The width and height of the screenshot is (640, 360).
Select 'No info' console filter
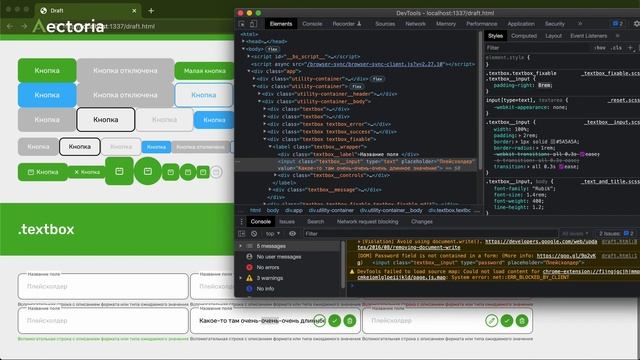(265, 289)
